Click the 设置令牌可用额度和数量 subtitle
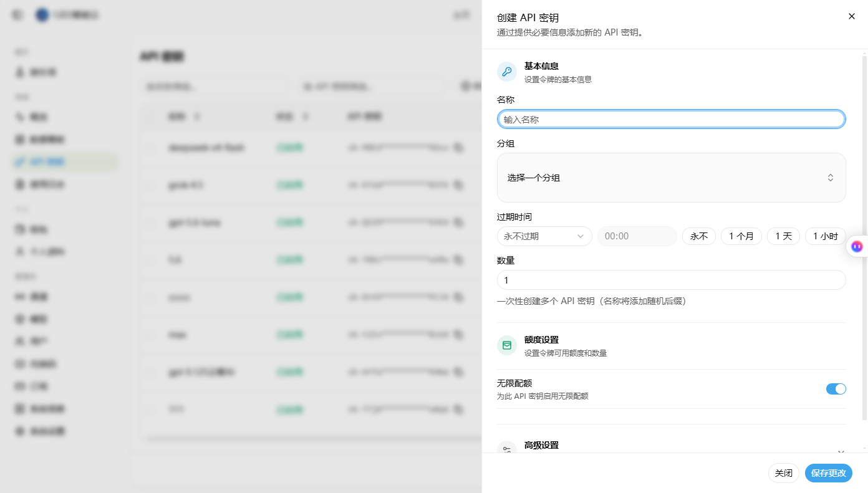 (x=566, y=353)
